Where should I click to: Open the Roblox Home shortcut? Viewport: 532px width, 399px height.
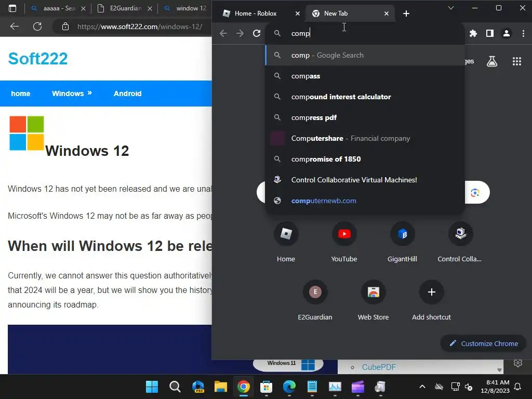(x=286, y=242)
